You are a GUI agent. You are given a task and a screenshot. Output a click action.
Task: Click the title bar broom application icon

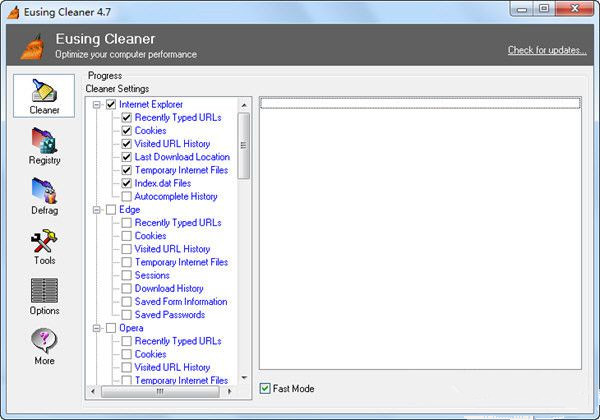(x=13, y=12)
